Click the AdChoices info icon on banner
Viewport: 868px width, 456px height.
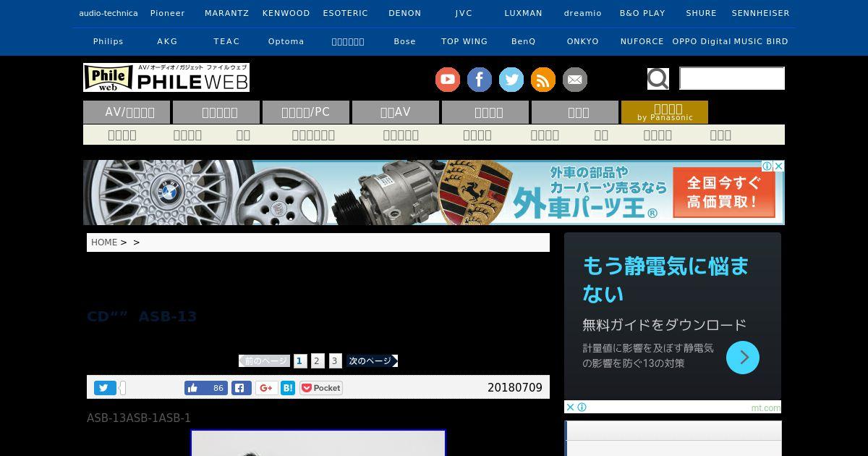coord(767,166)
